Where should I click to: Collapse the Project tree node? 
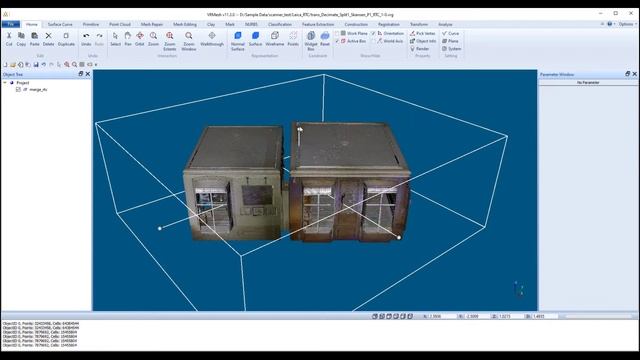pos(5,82)
